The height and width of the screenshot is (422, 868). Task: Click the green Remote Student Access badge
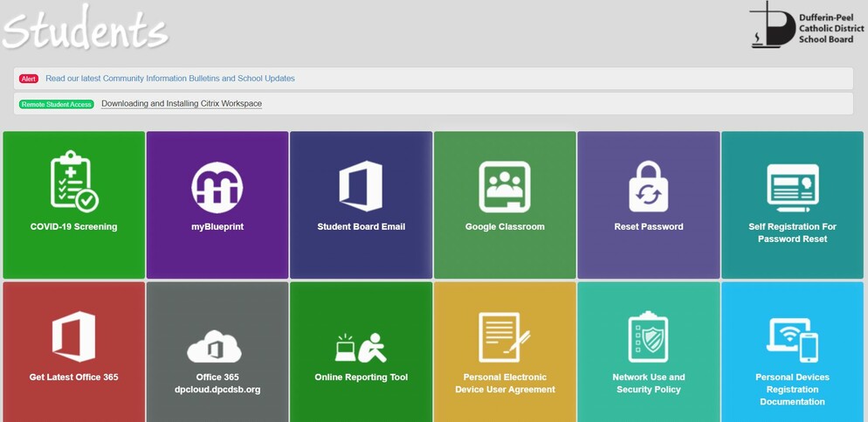(x=57, y=104)
